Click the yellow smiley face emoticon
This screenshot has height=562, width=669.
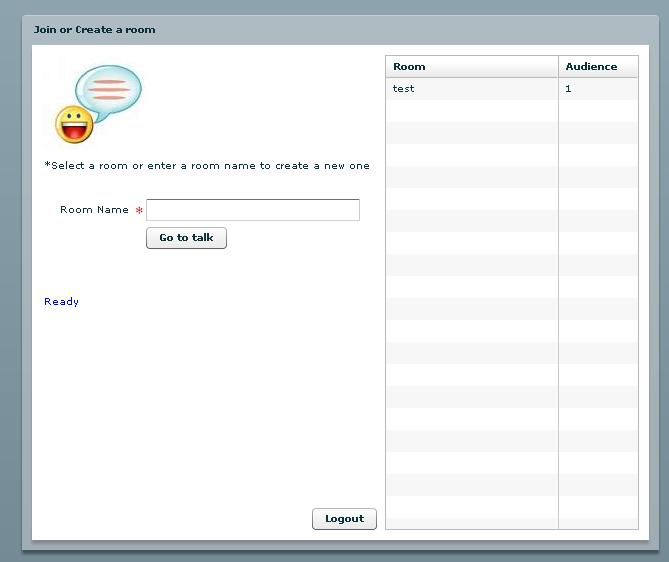tap(74, 125)
